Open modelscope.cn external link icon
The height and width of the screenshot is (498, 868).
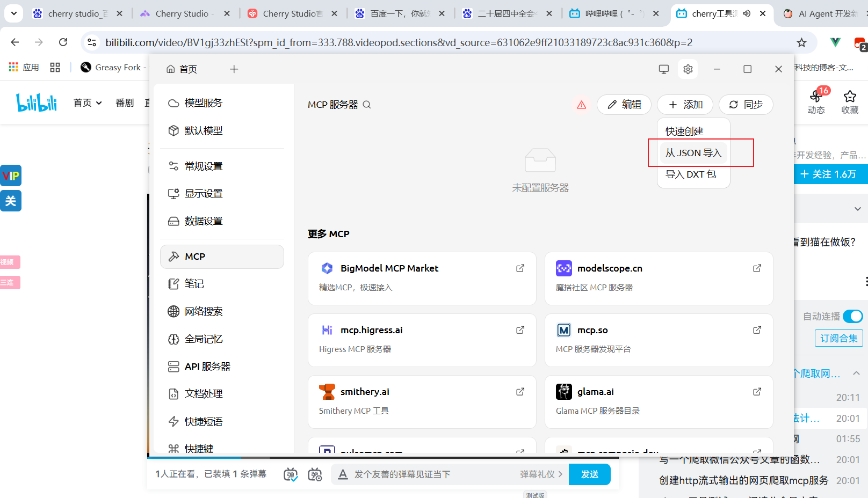click(757, 268)
